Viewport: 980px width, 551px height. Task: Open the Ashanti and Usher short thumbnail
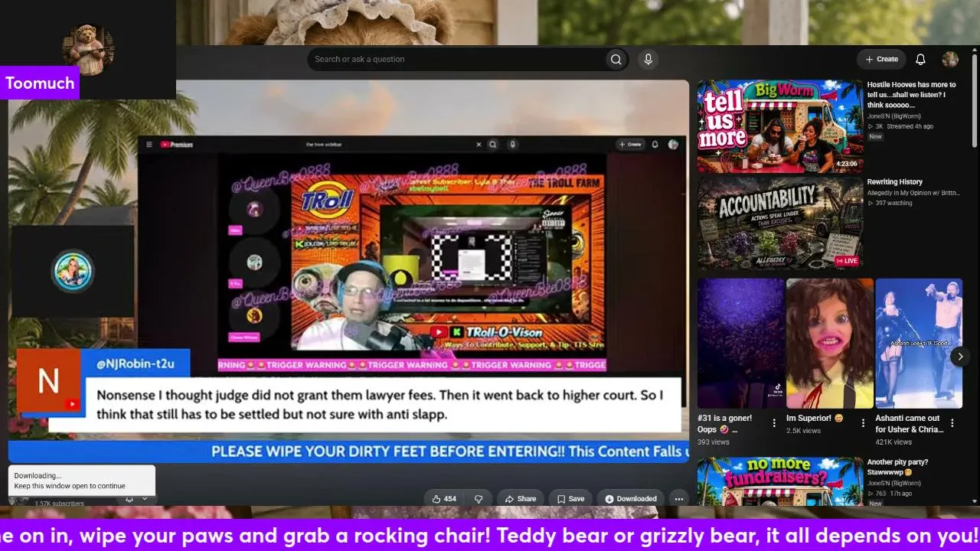[919, 343]
